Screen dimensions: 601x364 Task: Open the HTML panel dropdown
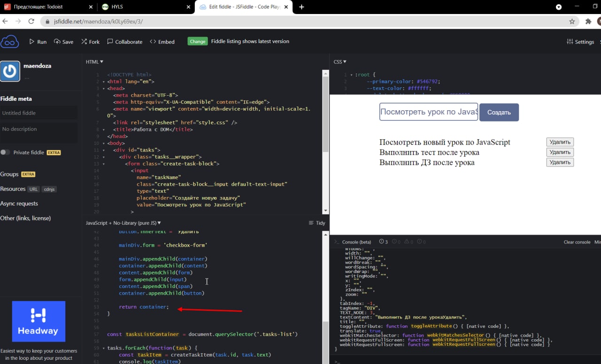[x=94, y=62]
